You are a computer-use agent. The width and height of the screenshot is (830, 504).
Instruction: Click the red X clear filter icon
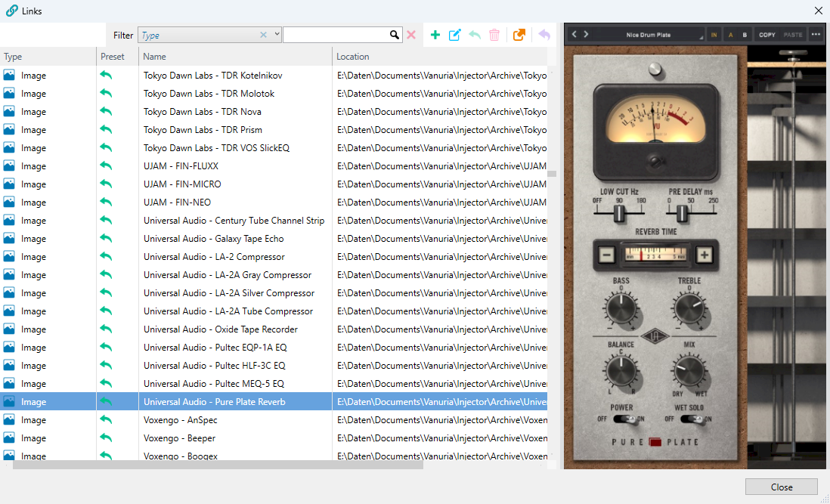pos(410,35)
